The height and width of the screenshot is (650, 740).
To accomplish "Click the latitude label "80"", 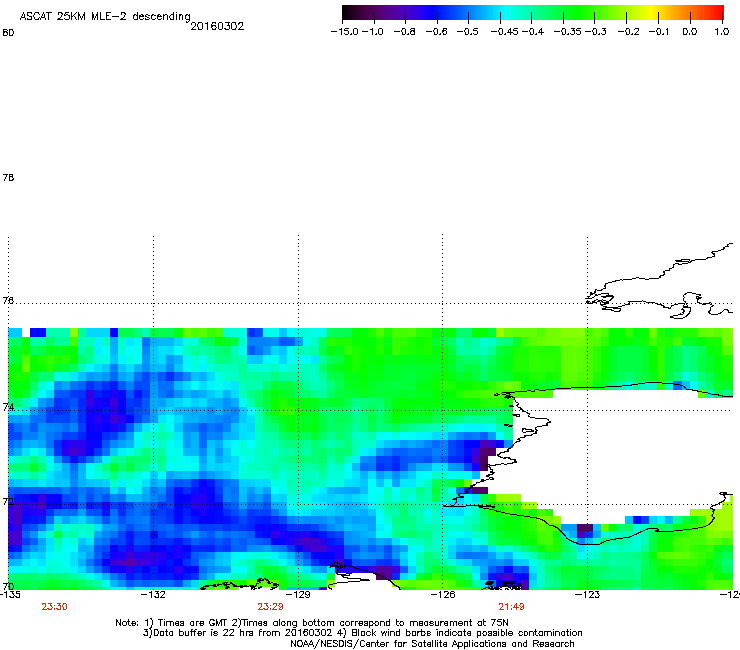I will click(x=8, y=33).
